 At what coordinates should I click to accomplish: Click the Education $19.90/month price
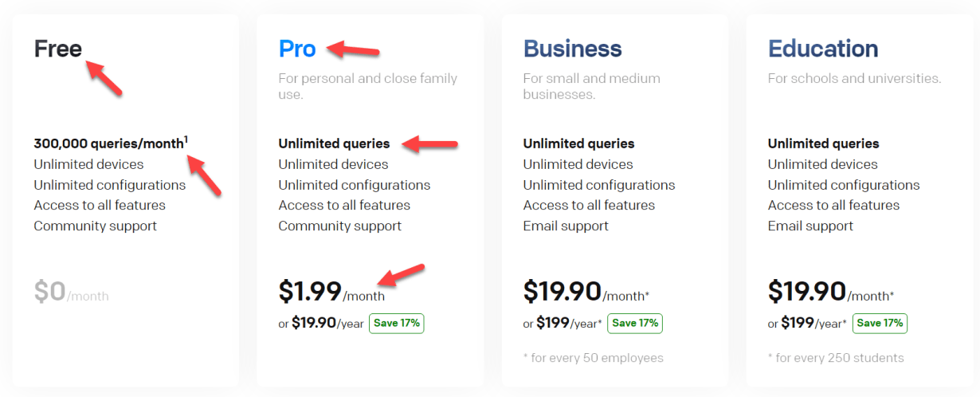click(x=830, y=293)
